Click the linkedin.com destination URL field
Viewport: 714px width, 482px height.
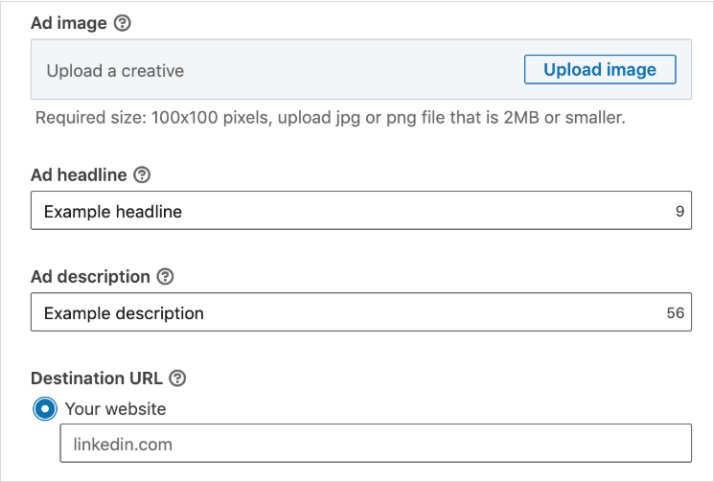coord(375,444)
